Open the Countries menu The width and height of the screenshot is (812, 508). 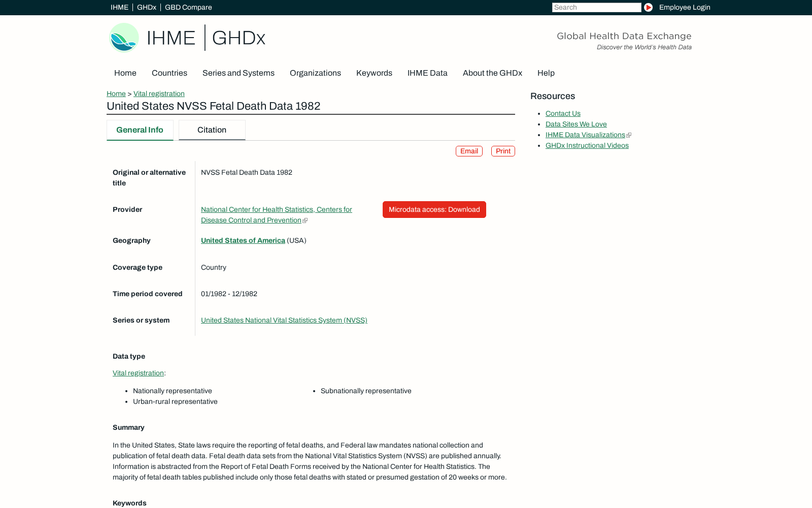coord(170,73)
